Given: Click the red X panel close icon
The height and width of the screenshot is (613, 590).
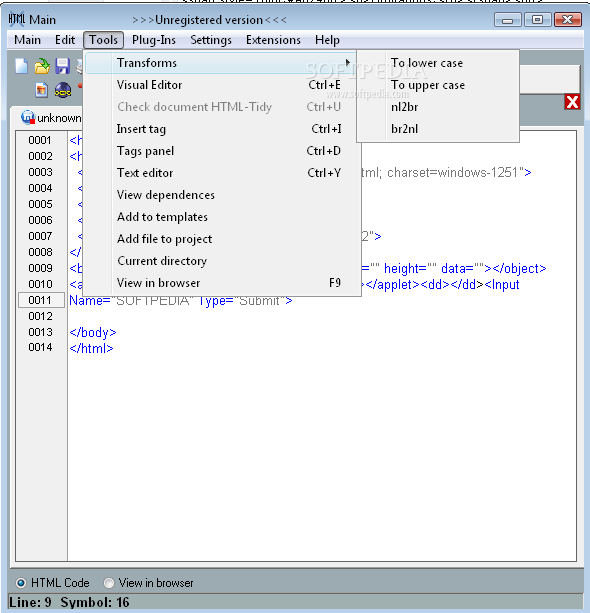Looking at the screenshot, I should [x=572, y=102].
